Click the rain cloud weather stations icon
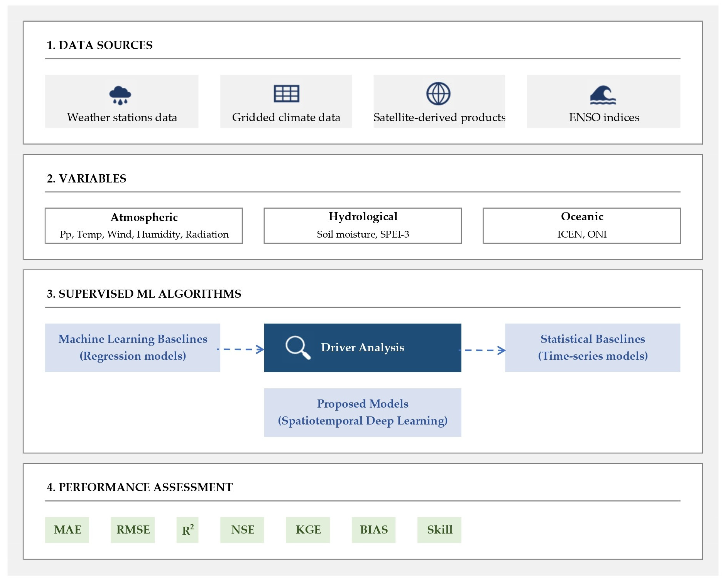The image size is (728, 582). (x=120, y=96)
